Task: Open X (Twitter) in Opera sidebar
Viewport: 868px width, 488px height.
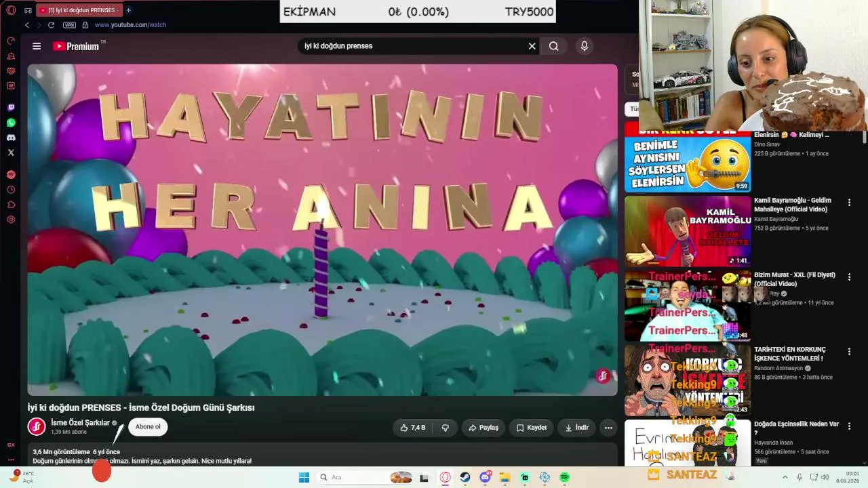Action: click(x=11, y=152)
